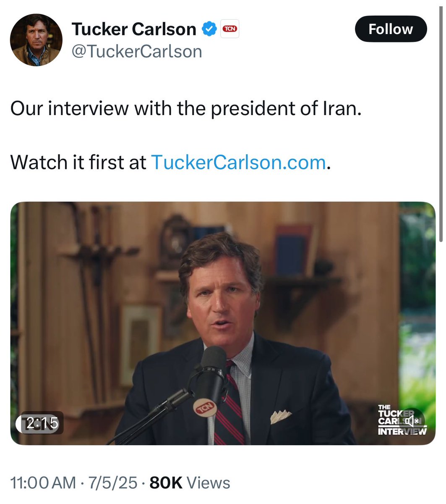Select the blue verified checkmark badge
Image resolution: width=446 pixels, height=504 pixels.
(x=209, y=29)
